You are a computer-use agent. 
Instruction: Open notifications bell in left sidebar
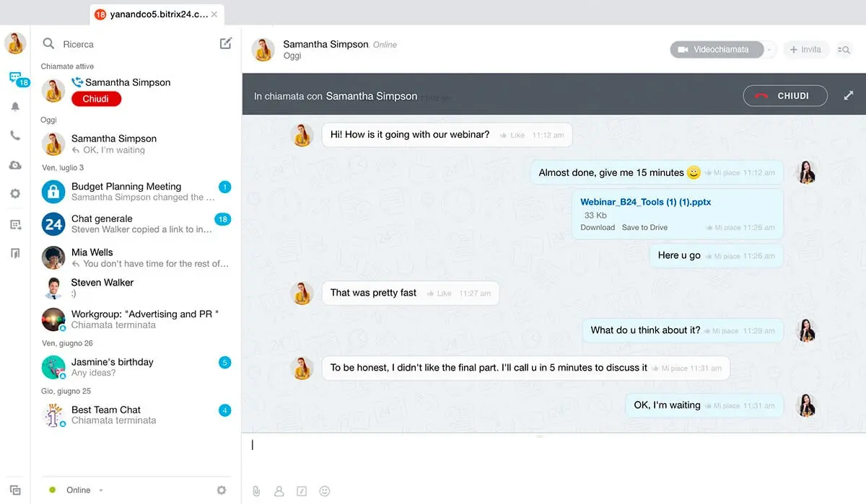(15, 106)
